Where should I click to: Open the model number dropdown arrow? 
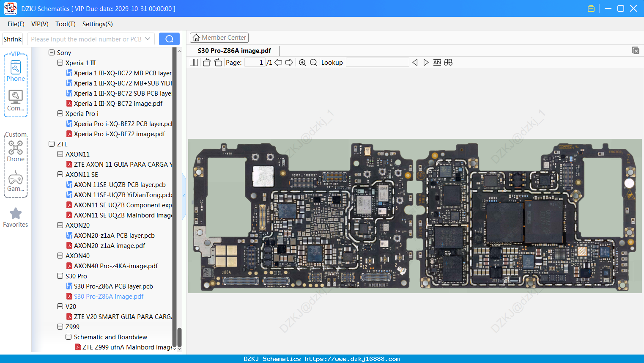[x=148, y=39]
